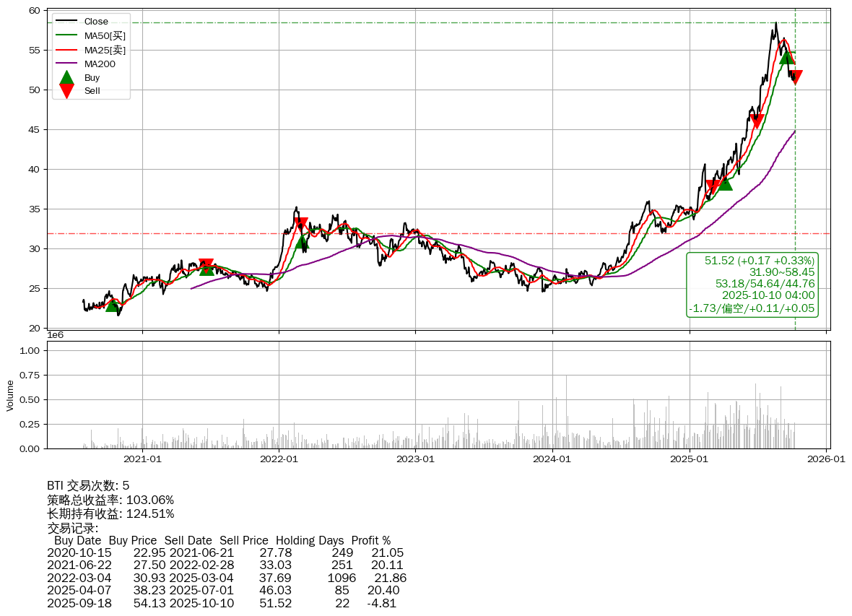Image resolution: width=852 pixels, height=616 pixels.
Task: Click the red sell marker from March 2025
Action: click(713, 188)
